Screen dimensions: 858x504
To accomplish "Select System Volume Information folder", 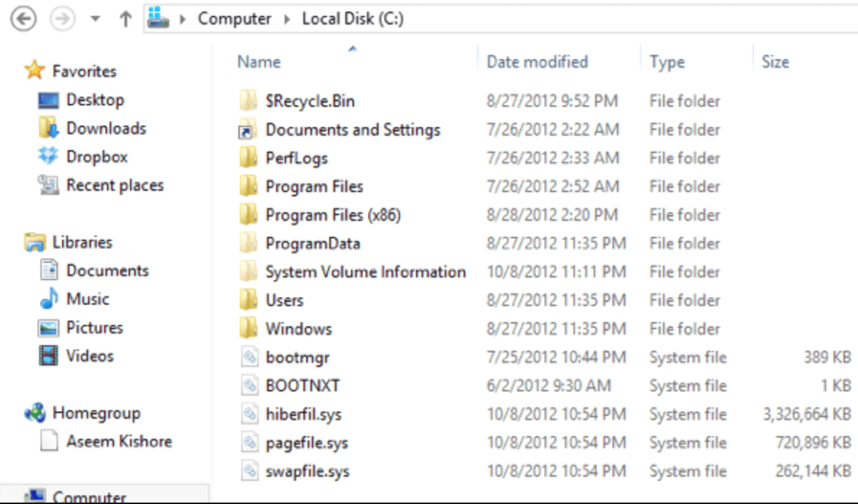I will 365,272.
